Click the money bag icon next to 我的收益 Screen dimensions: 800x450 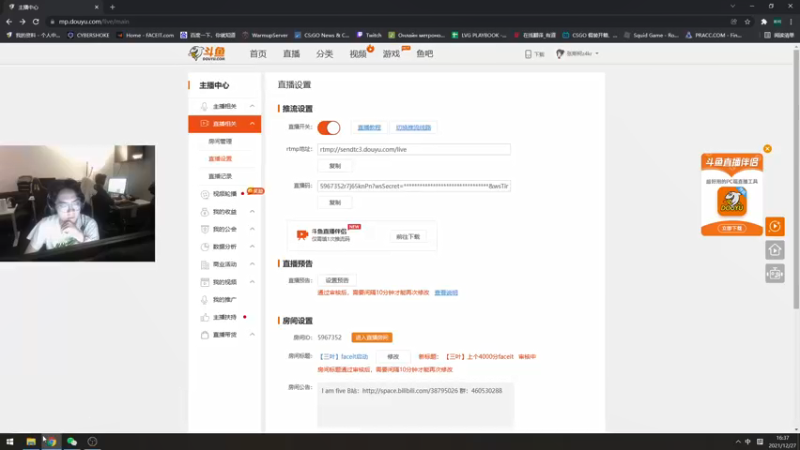(x=205, y=212)
